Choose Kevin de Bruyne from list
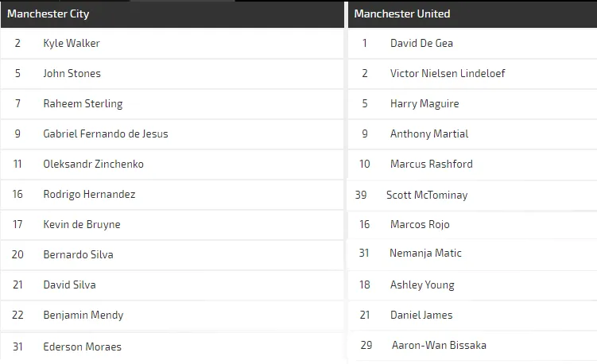Image resolution: width=597 pixels, height=364 pixels. [x=82, y=224]
